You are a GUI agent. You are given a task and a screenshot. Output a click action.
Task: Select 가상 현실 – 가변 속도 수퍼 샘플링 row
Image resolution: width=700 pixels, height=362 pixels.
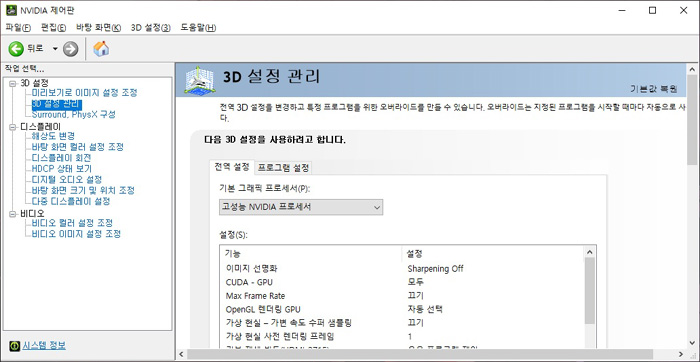(402, 323)
